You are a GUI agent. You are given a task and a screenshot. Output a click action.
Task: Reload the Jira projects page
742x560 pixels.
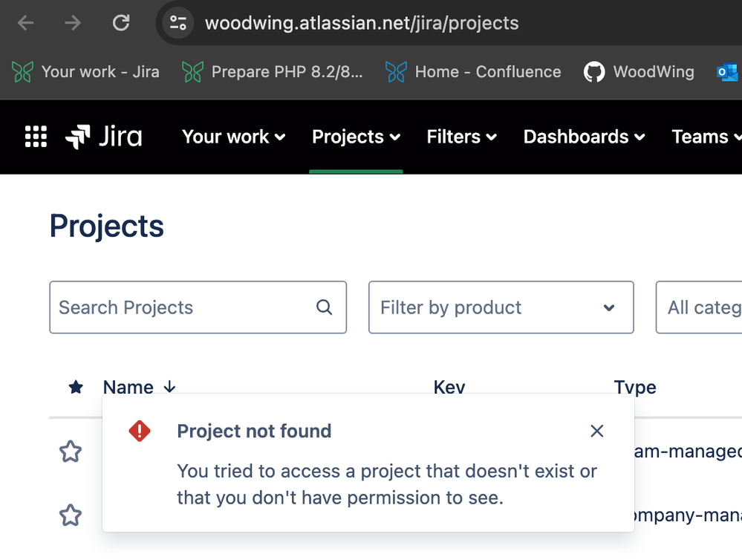click(x=121, y=23)
